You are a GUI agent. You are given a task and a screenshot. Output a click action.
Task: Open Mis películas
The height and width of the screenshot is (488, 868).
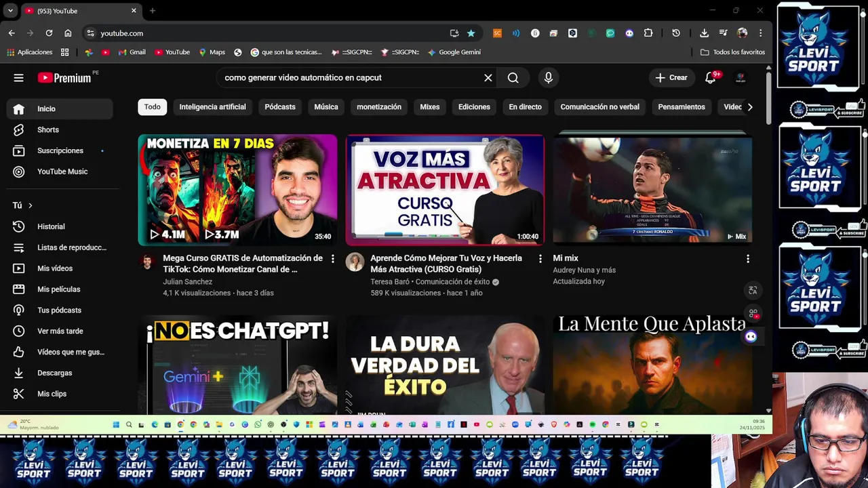(x=60, y=289)
